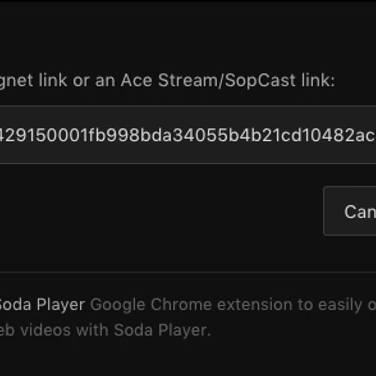
Task: Click the Cancel button
Action: [350, 211]
